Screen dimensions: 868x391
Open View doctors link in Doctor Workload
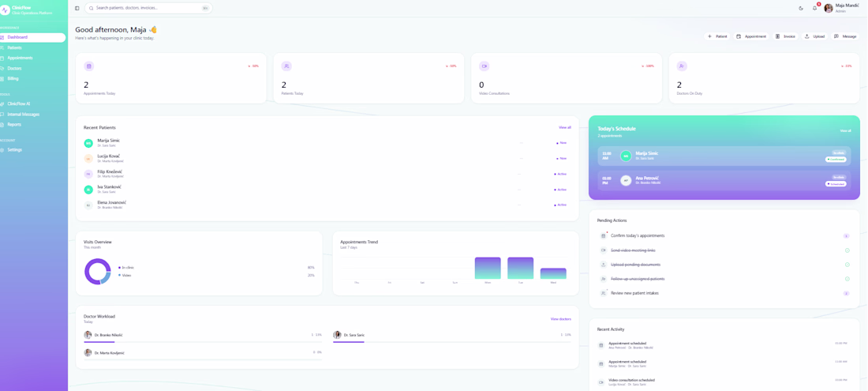(561, 319)
